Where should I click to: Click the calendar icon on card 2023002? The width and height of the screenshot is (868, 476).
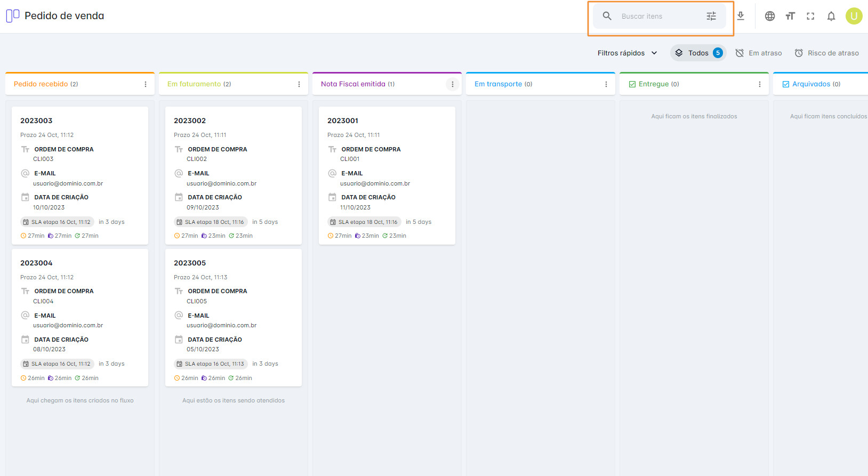179,197
